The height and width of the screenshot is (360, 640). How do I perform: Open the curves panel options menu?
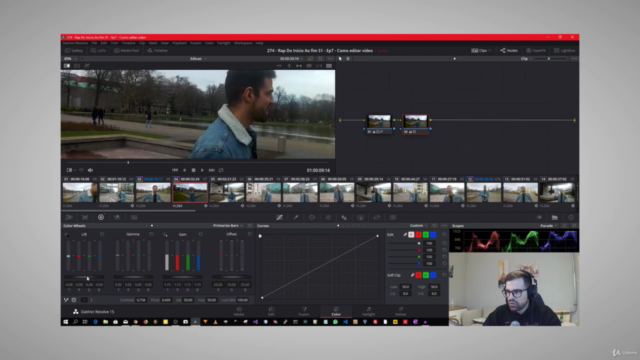pos(444,226)
